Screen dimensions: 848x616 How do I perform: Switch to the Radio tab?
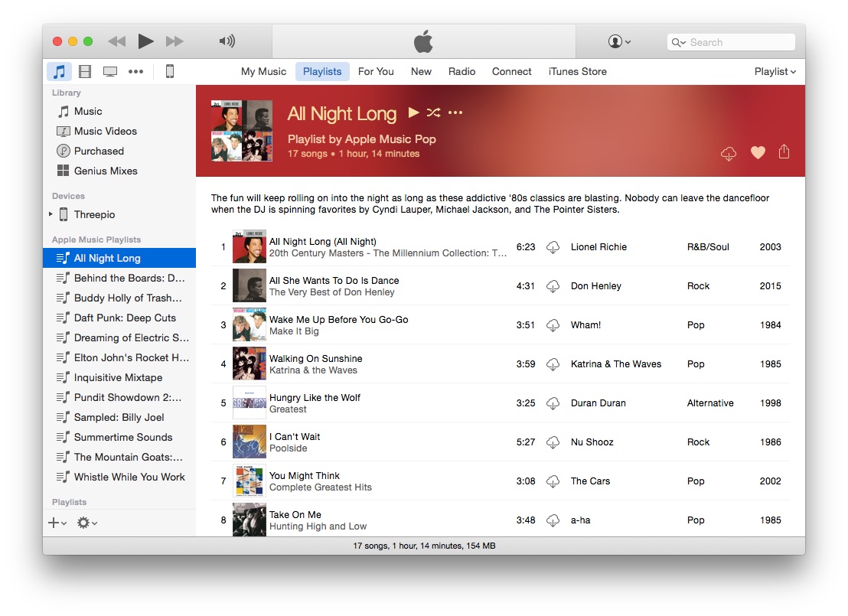pos(462,71)
